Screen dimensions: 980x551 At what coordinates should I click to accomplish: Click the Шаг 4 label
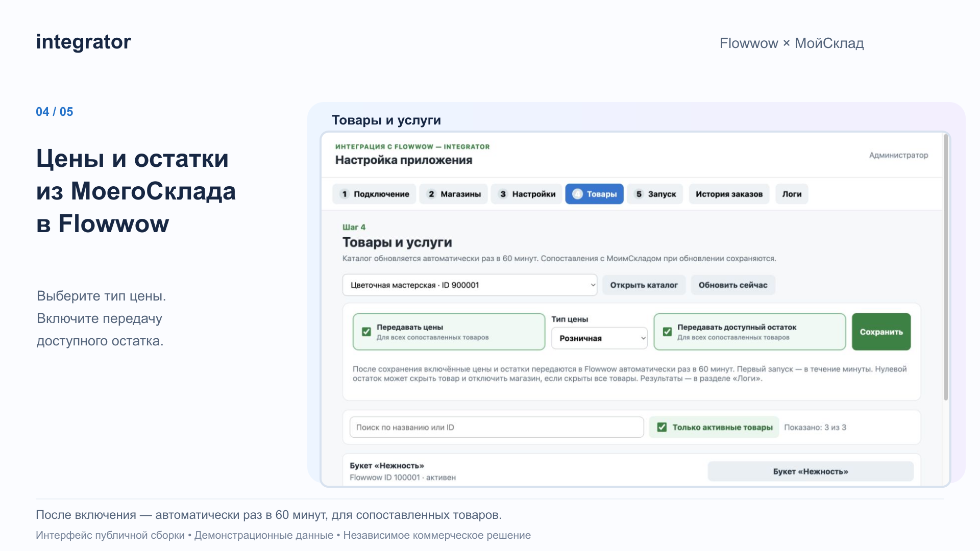[354, 227]
